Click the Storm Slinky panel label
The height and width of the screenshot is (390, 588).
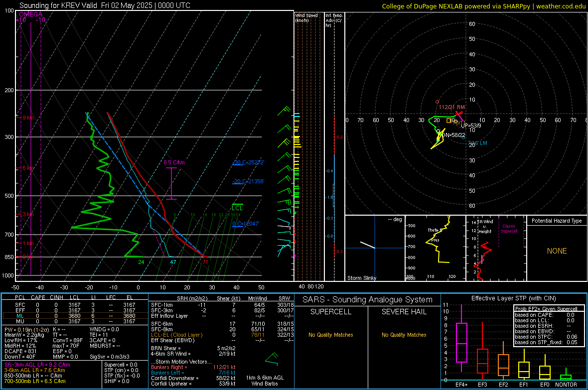pyautogui.click(x=361, y=278)
